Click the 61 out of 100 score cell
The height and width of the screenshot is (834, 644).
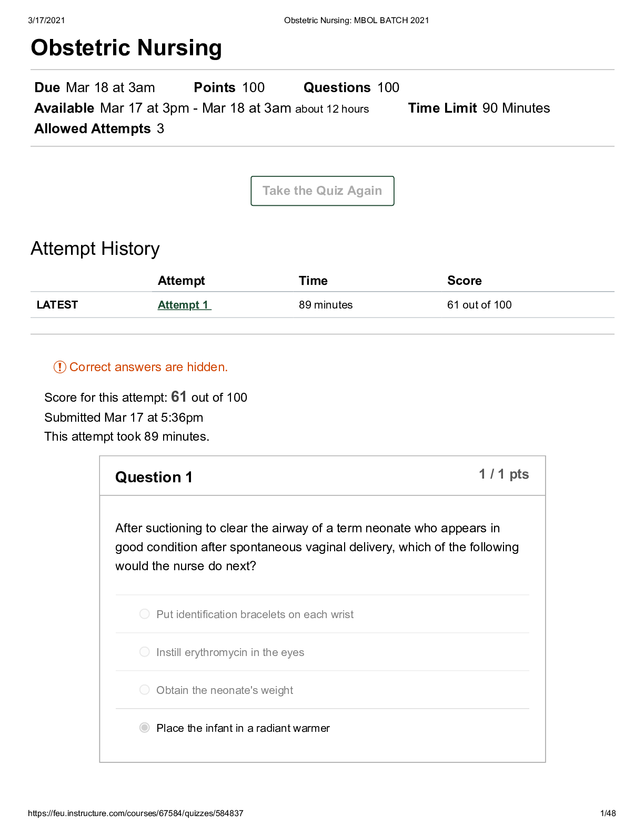[x=479, y=305]
